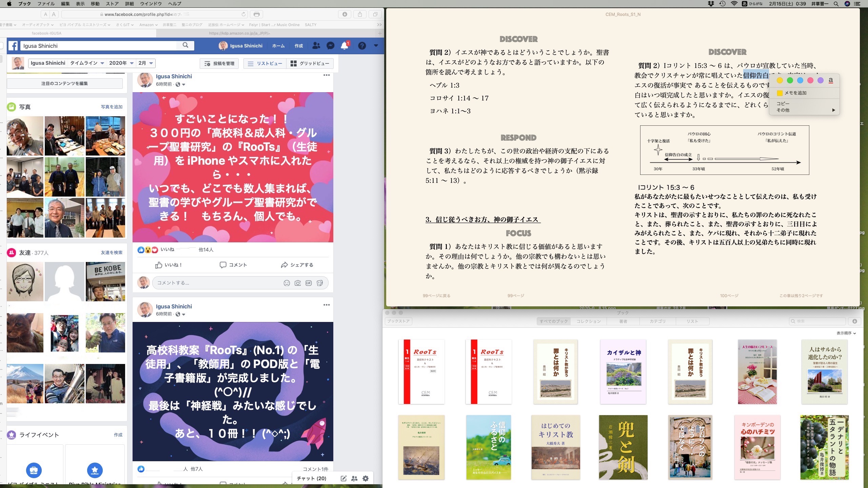Choose the green highlight color
This screenshot has width=868, height=488.
790,80
